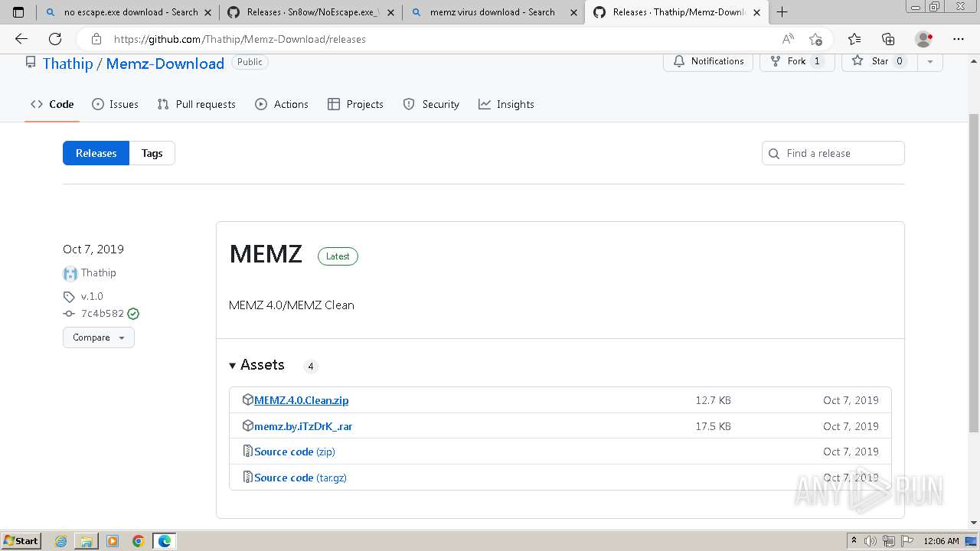
Task: Click the taskbar clock 12:06 AM
Action: click(941, 541)
